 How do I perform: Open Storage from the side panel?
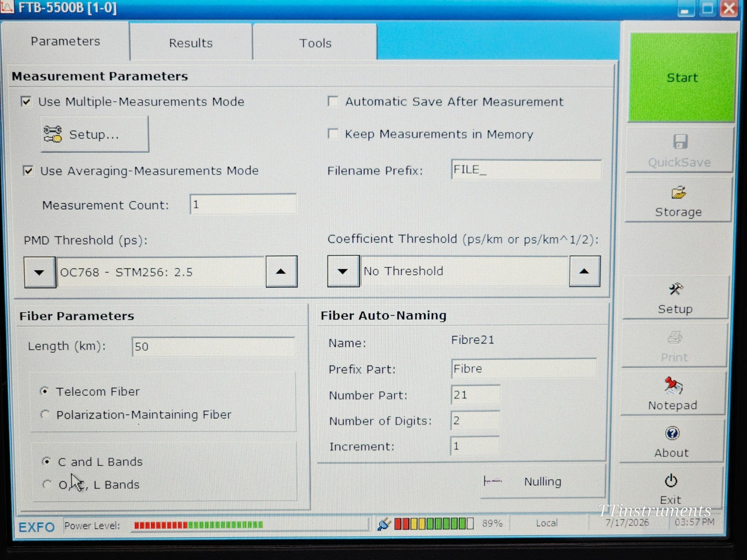(678, 201)
